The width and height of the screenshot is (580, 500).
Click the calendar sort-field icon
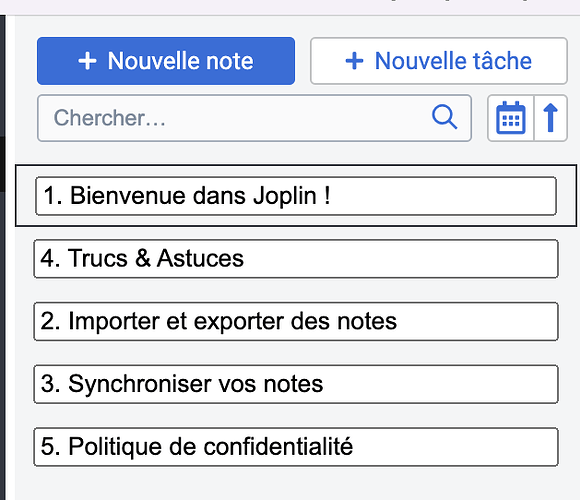tap(510, 118)
